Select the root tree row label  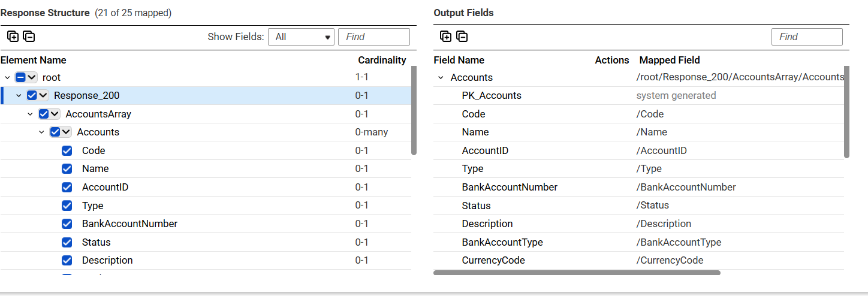click(x=52, y=77)
